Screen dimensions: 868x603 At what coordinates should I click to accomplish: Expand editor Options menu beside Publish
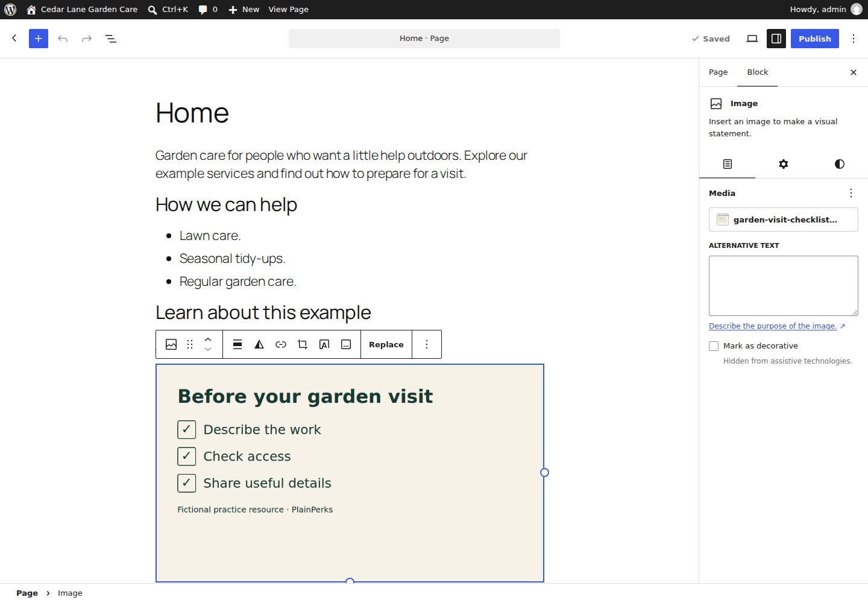tap(854, 39)
